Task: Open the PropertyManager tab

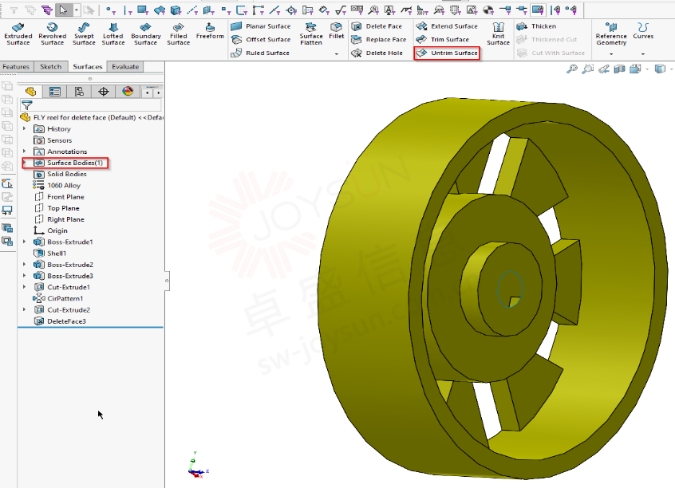Action: point(55,91)
